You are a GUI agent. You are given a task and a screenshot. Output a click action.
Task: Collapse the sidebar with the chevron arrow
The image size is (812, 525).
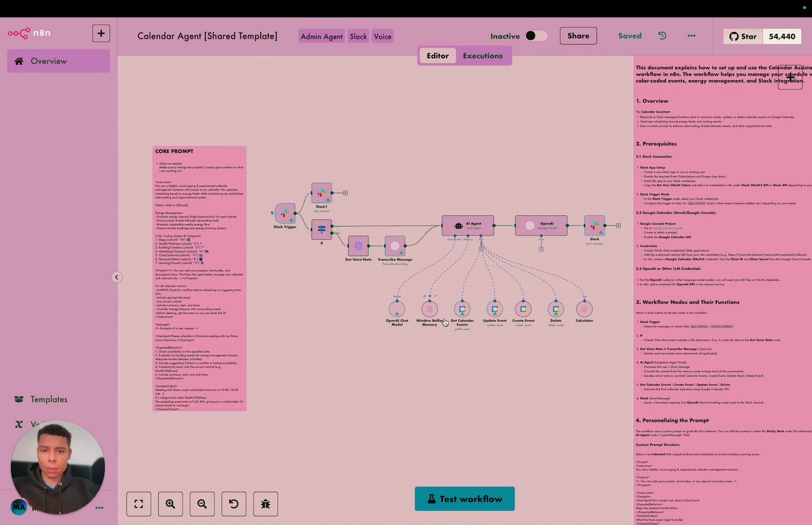pyautogui.click(x=117, y=277)
